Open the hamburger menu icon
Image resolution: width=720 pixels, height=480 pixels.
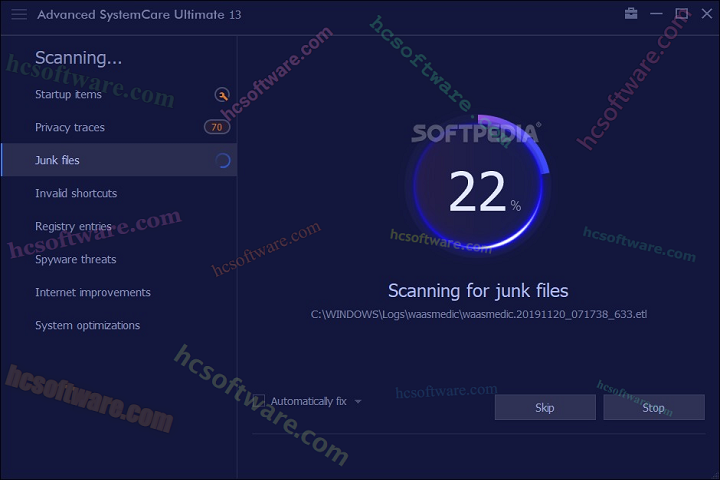tap(19, 14)
